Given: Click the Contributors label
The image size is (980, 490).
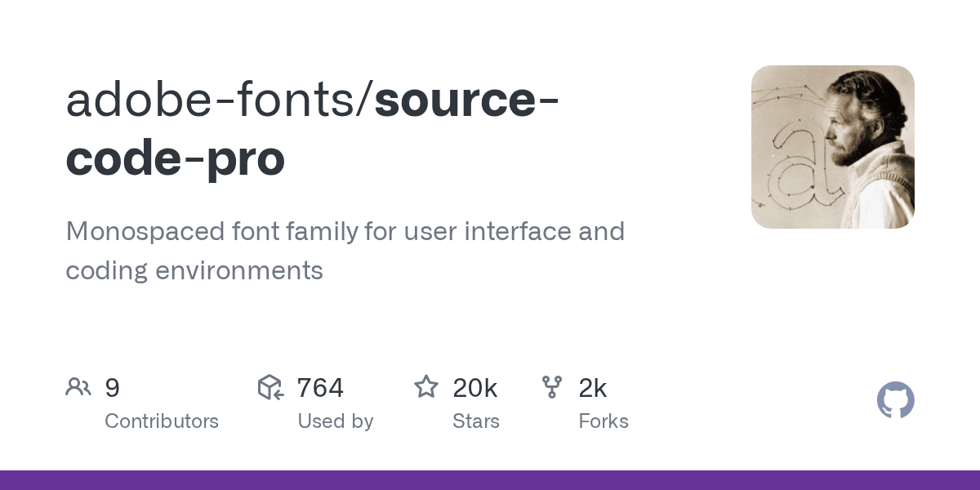Looking at the screenshot, I should [162, 421].
